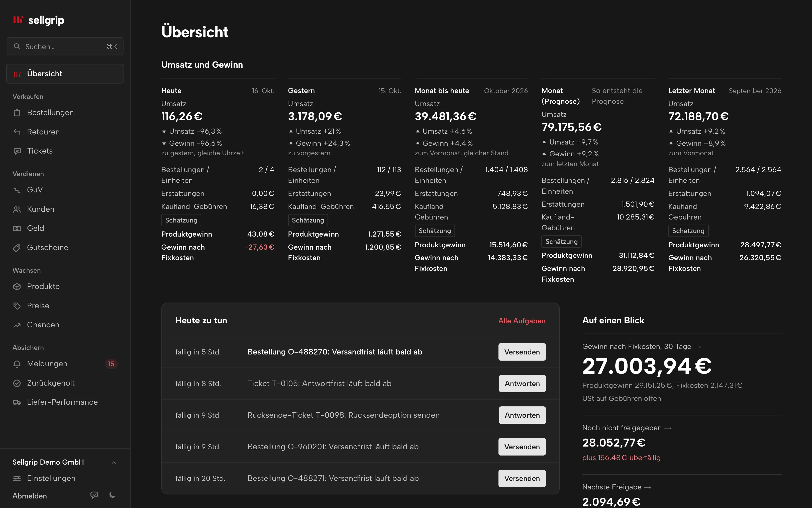The width and height of the screenshot is (812, 508).
Task: Open the 'Nächste Freigabe' link
Action: [x=617, y=487]
